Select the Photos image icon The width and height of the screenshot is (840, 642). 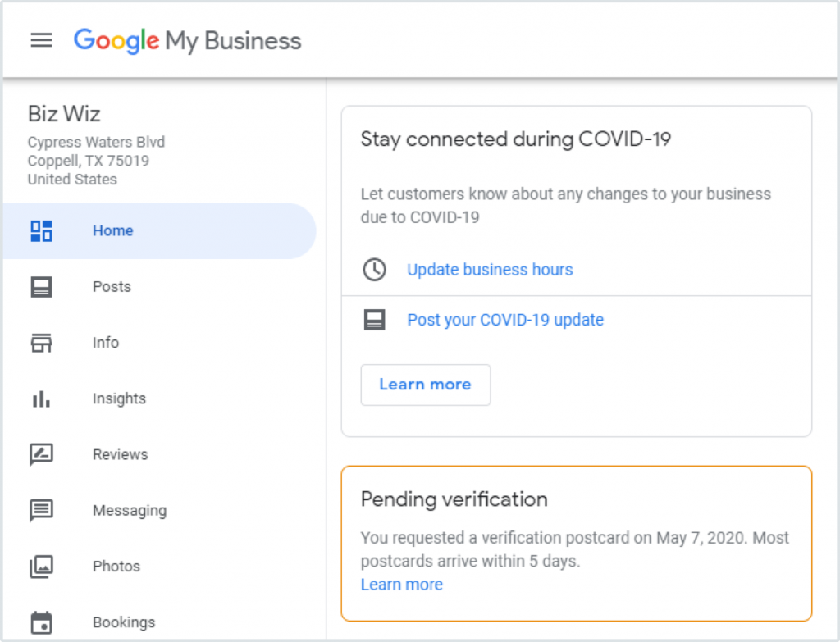pyautogui.click(x=41, y=566)
